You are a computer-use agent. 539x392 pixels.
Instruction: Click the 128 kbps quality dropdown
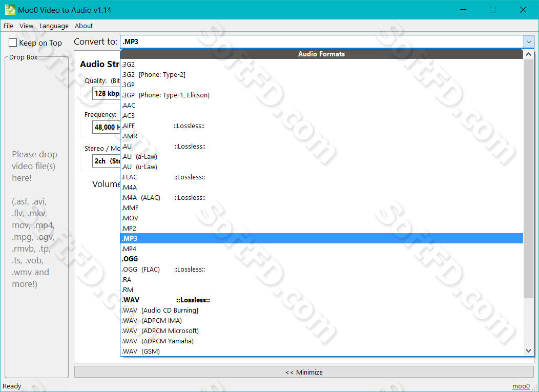106,94
